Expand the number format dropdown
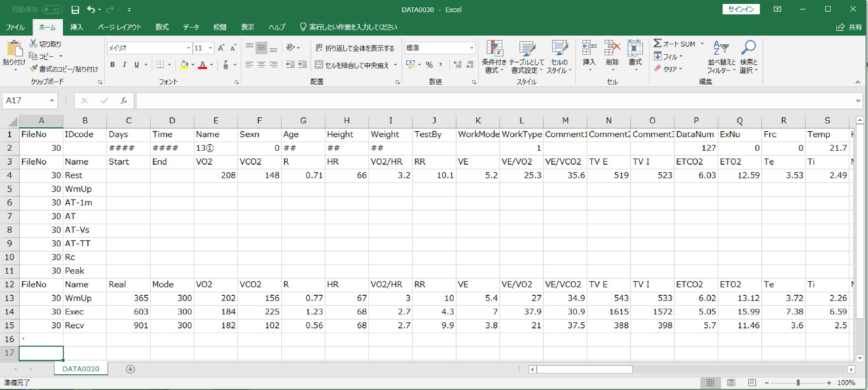 [471, 48]
